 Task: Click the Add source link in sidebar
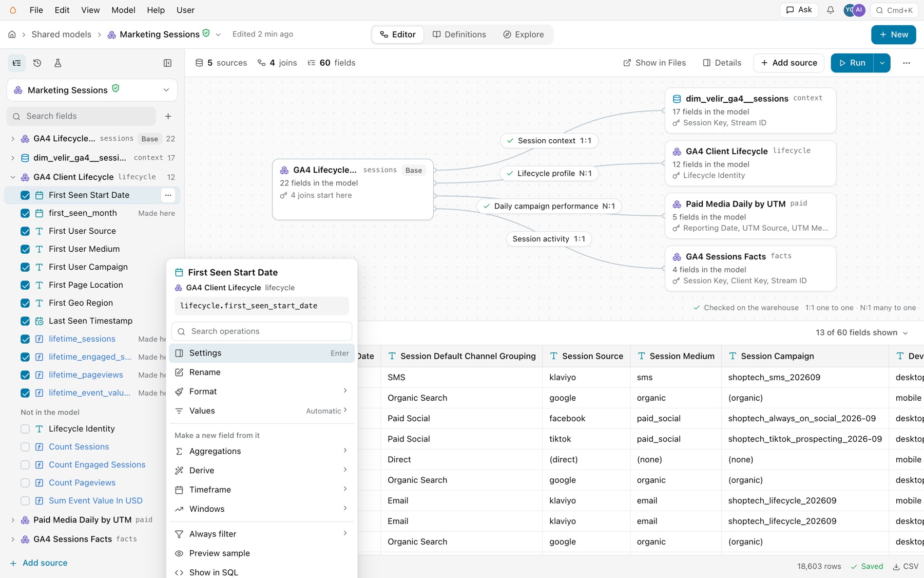38,563
